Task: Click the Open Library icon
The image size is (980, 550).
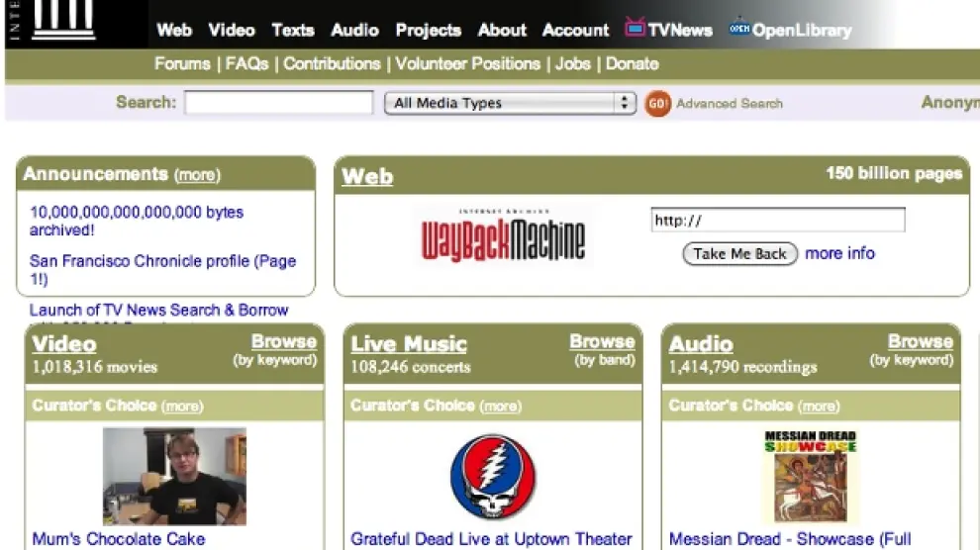Action: (738, 29)
